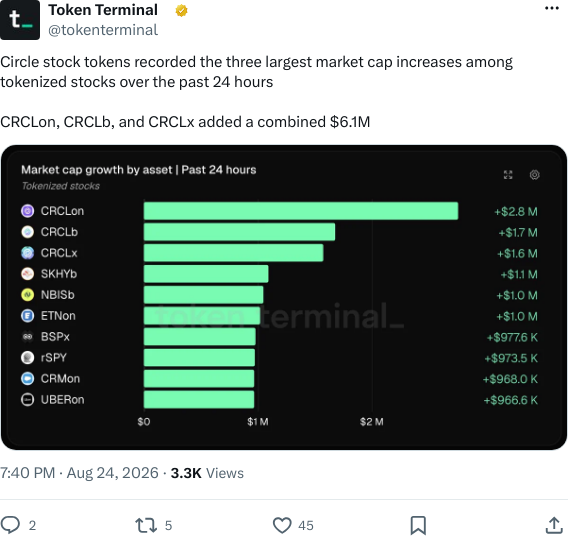568x536 pixels.
Task: Click the rSPY token icon
Action: [28, 357]
